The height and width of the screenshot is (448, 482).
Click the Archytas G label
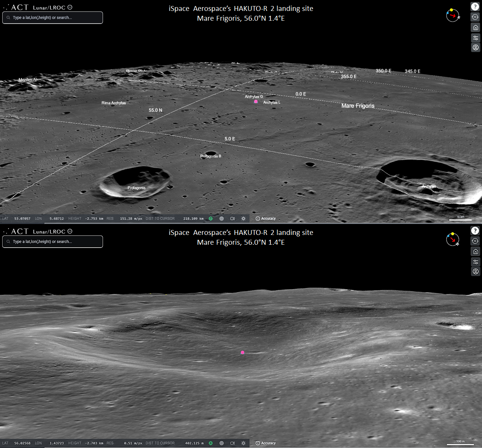tap(254, 97)
